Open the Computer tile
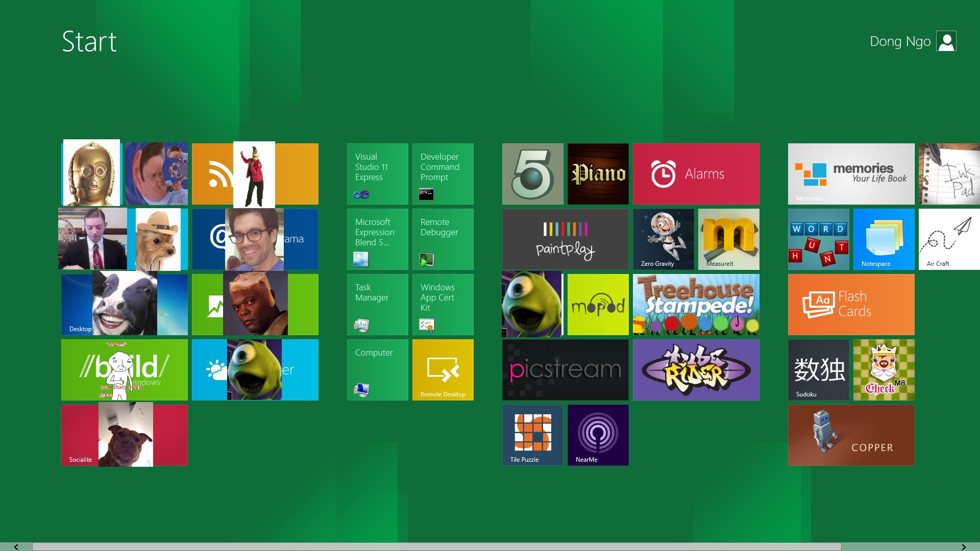This screenshot has width=980, height=551. pyautogui.click(x=377, y=370)
